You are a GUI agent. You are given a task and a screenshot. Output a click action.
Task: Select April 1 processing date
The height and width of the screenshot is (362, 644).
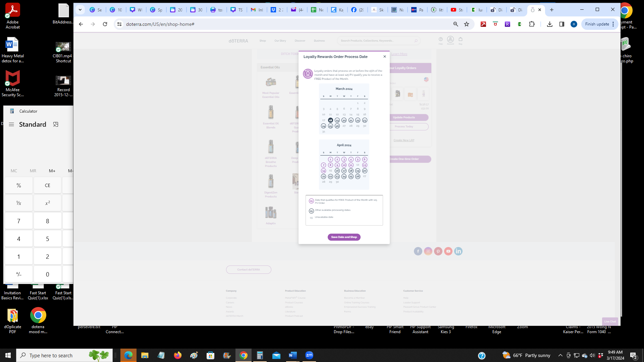tap(330, 160)
